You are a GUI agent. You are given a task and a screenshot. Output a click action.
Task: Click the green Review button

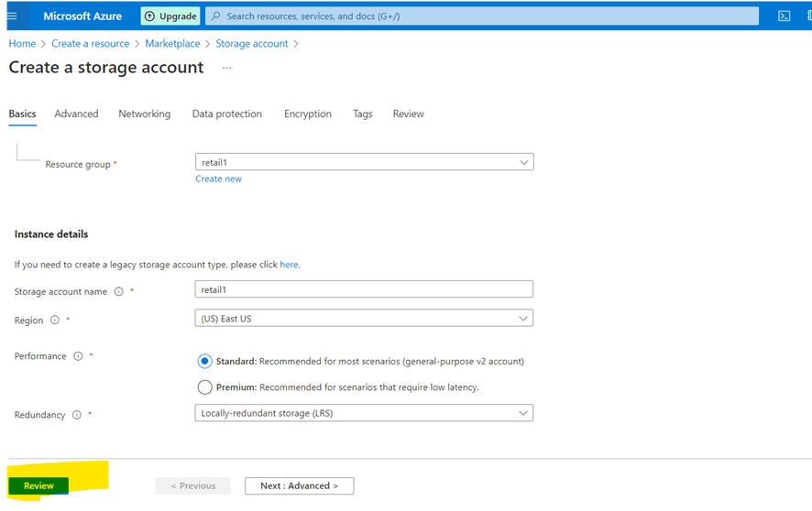point(38,485)
